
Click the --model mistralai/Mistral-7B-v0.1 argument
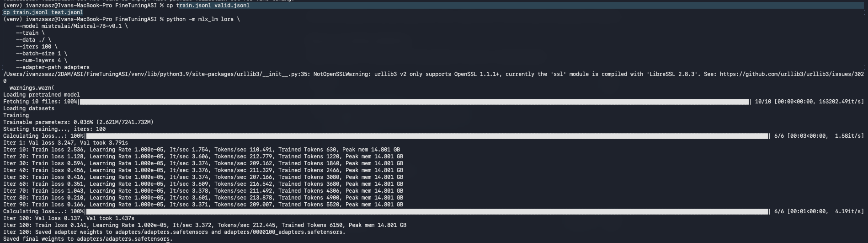72,26
